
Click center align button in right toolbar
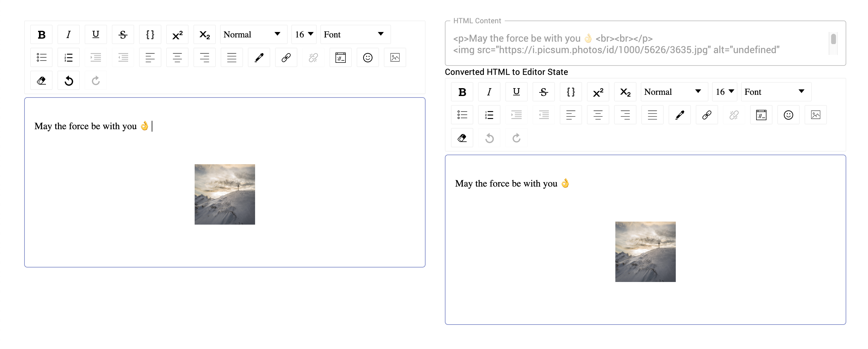598,115
